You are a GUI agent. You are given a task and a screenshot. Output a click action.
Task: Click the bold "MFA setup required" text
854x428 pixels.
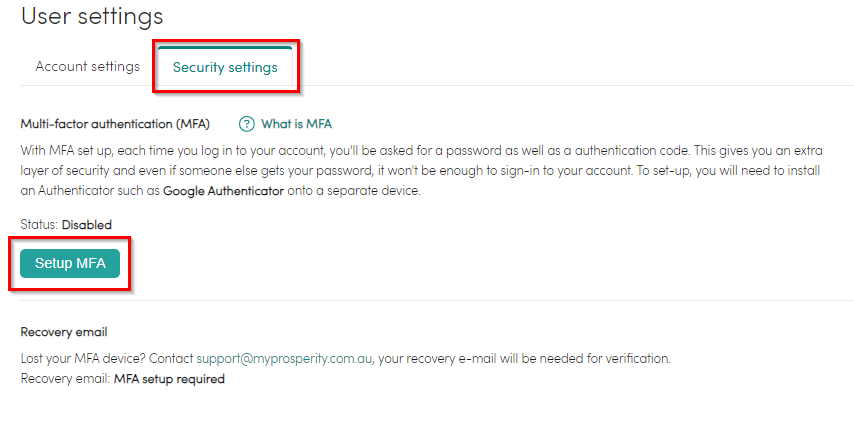coord(170,379)
